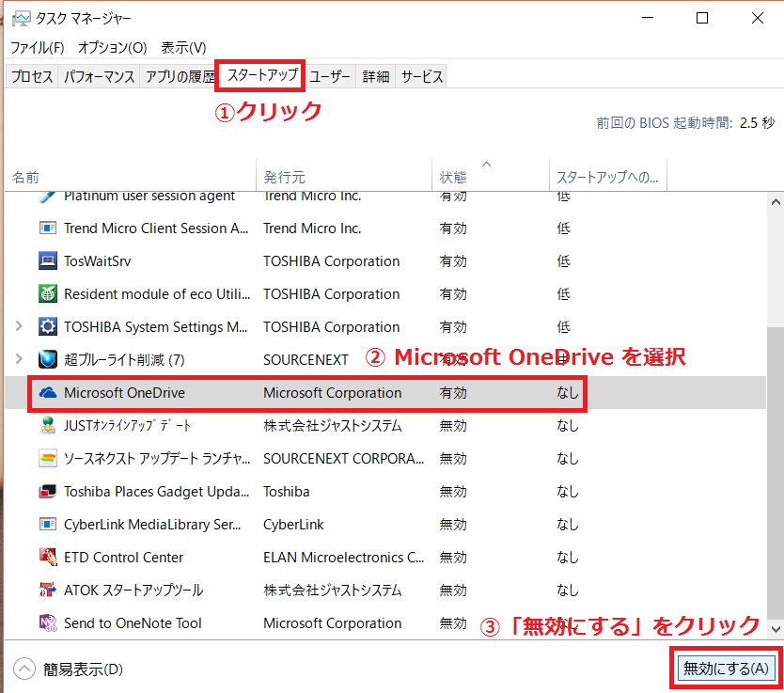This screenshot has height=693, width=784.
Task: Click the TosWaitSrv laptop icon
Action: coord(48,261)
